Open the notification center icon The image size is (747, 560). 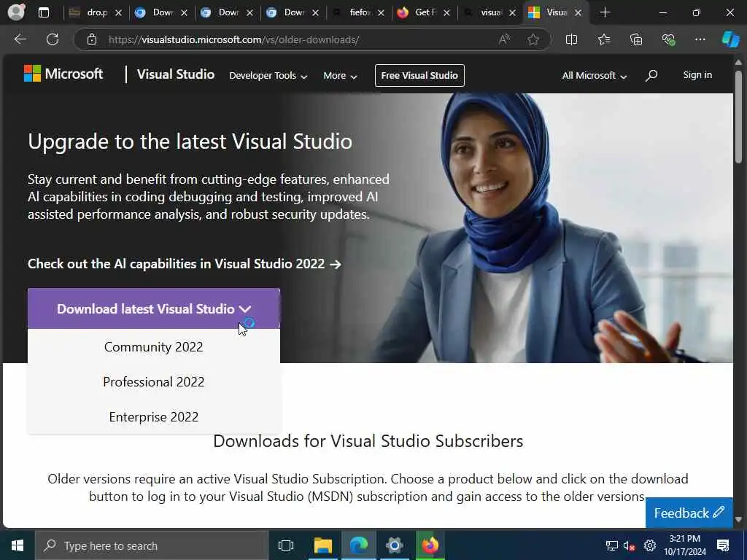click(723, 545)
